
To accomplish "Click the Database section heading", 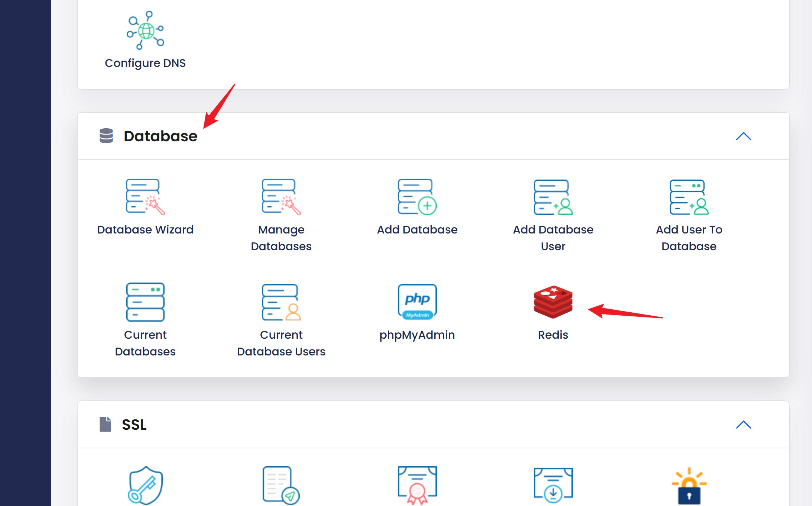I will click(160, 136).
